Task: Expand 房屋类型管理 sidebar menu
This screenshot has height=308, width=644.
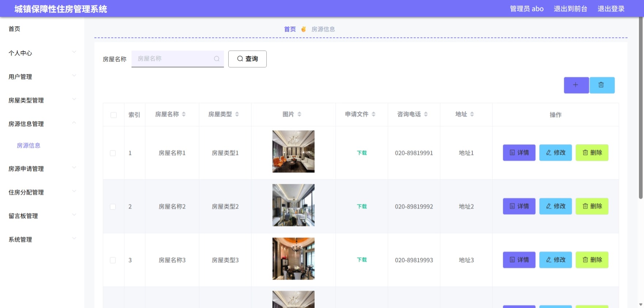Action: tap(42, 100)
